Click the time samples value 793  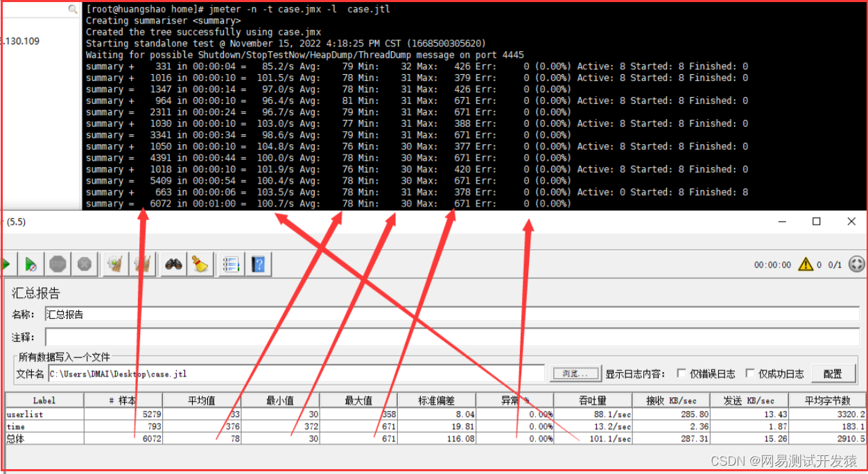point(123,426)
